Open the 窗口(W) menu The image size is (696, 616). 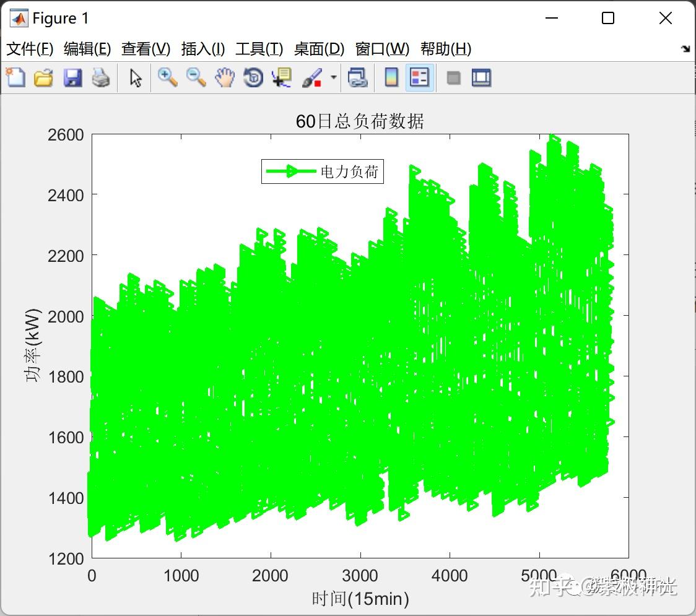[381, 49]
